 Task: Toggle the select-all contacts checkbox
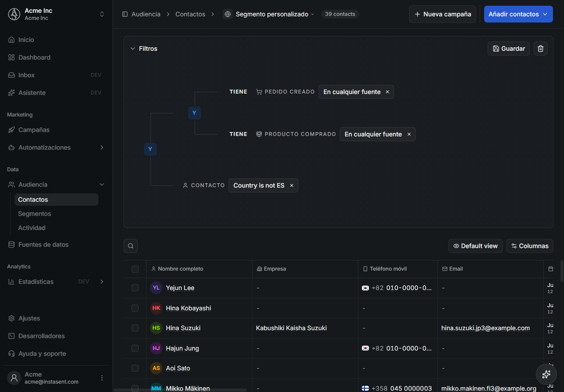pyautogui.click(x=135, y=269)
